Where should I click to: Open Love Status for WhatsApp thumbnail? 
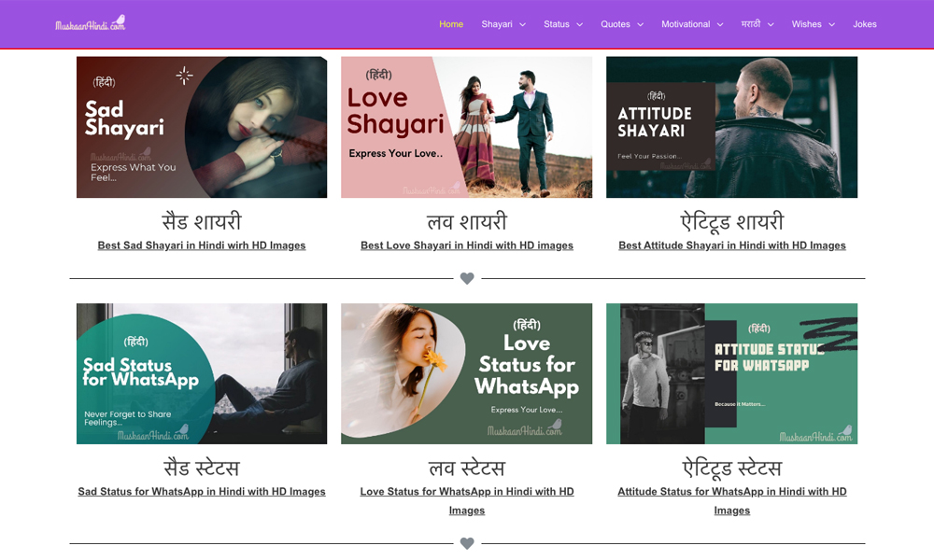pos(466,373)
